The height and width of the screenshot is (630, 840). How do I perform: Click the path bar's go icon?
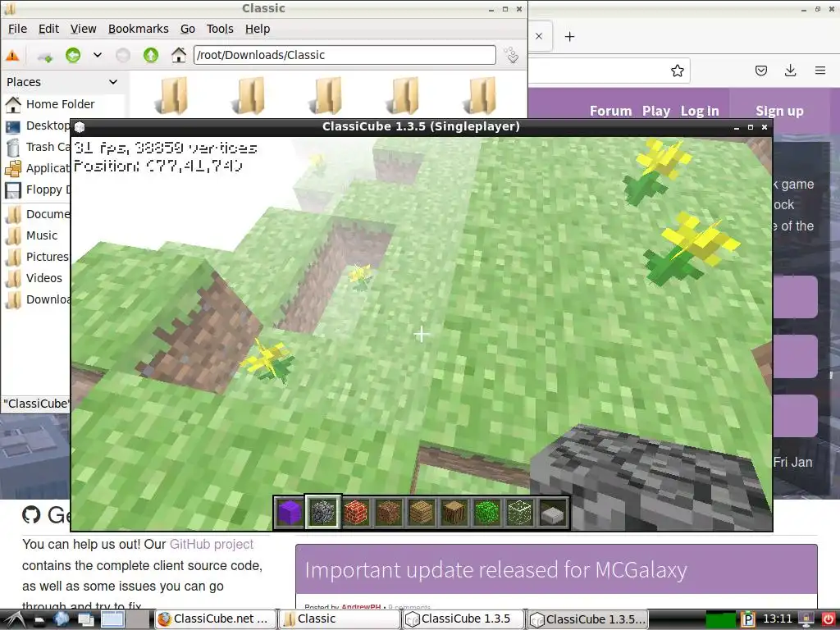coord(512,55)
